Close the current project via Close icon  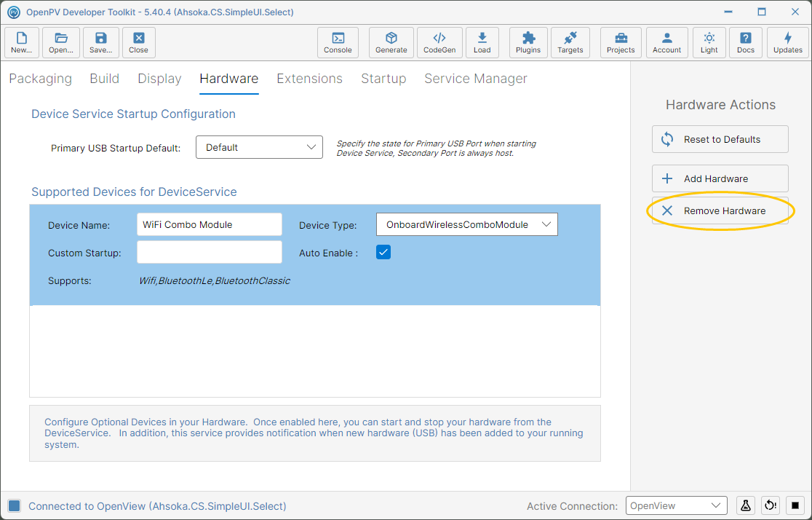click(139, 42)
